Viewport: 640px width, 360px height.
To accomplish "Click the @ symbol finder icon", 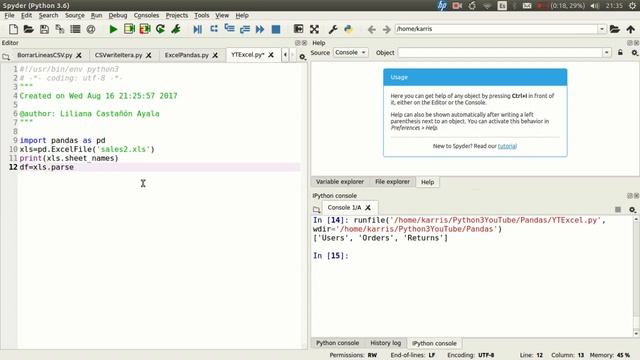I will point(91,29).
